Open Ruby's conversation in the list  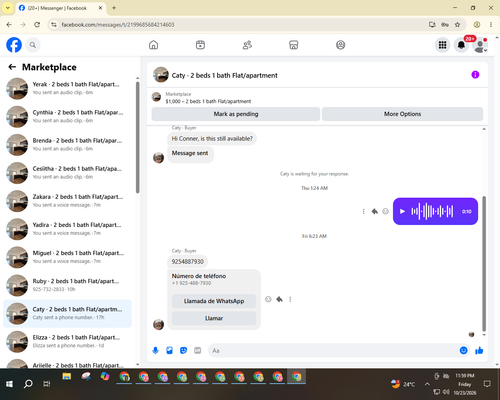pos(67,285)
